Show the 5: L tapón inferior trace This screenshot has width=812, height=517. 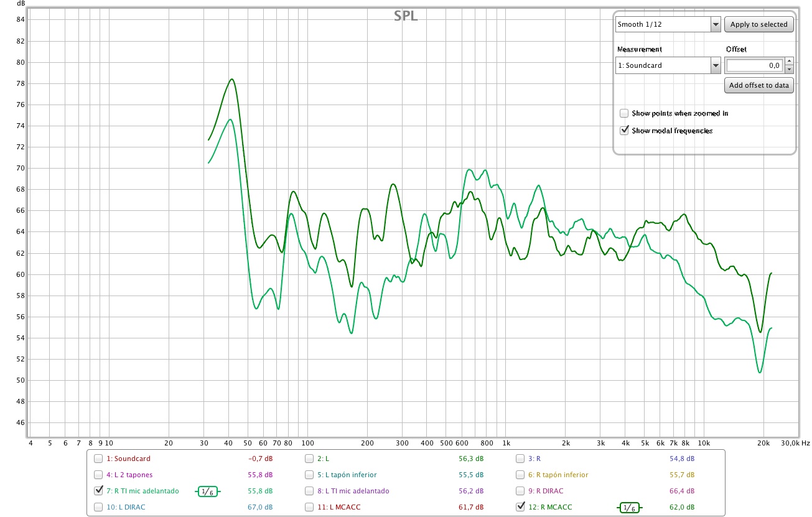[x=309, y=475]
